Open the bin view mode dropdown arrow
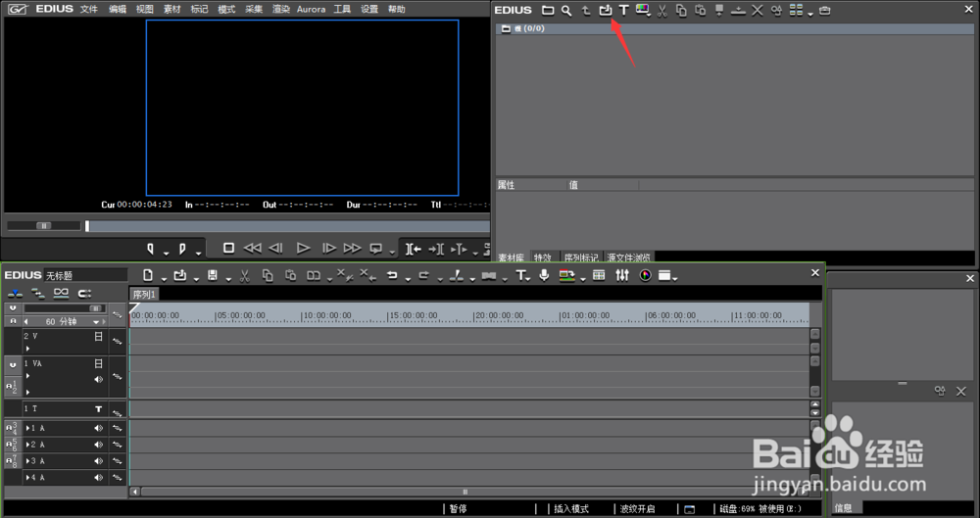980x518 pixels. point(810,14)
